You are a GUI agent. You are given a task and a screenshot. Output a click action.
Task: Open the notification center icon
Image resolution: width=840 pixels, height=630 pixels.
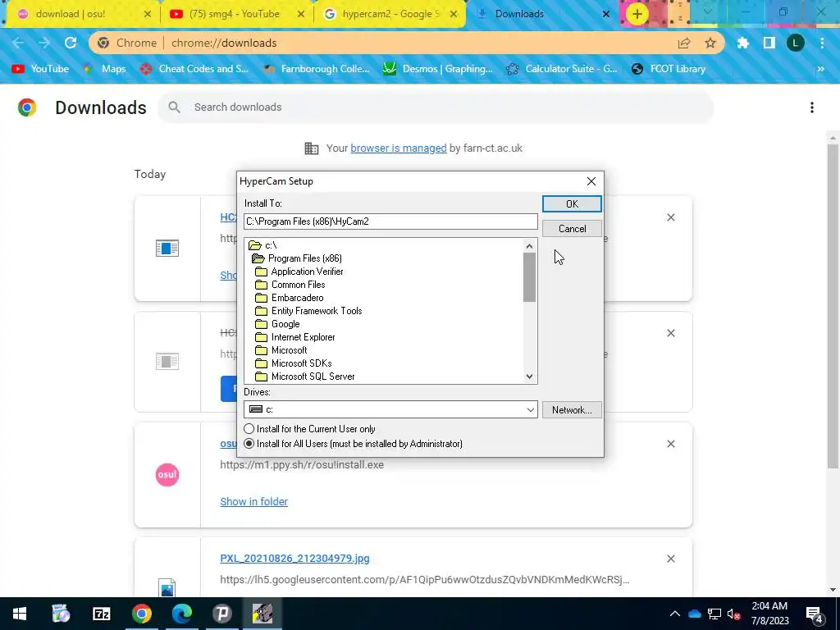point(814,614)
